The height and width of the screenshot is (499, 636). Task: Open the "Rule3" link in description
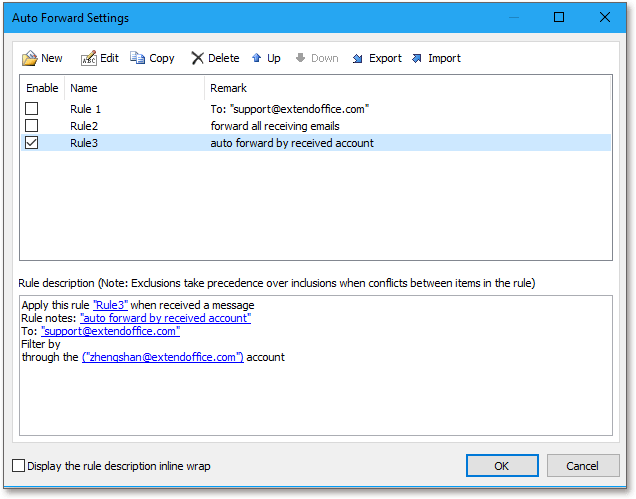pyautogui.click(x=110, y=305)
